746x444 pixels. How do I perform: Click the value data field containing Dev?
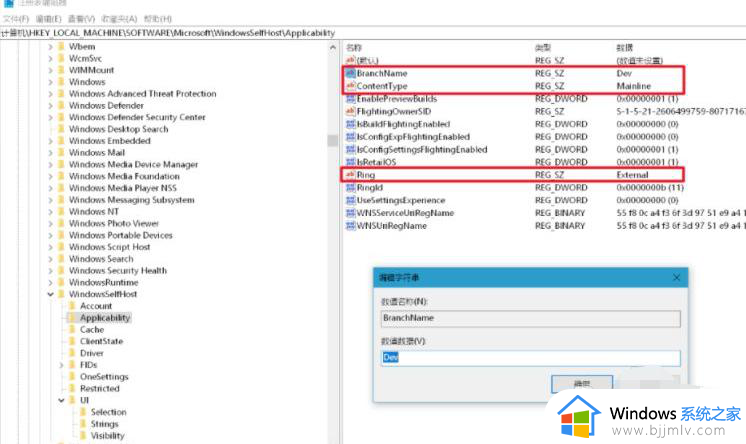pyautogui.click(x=530, y=358)
